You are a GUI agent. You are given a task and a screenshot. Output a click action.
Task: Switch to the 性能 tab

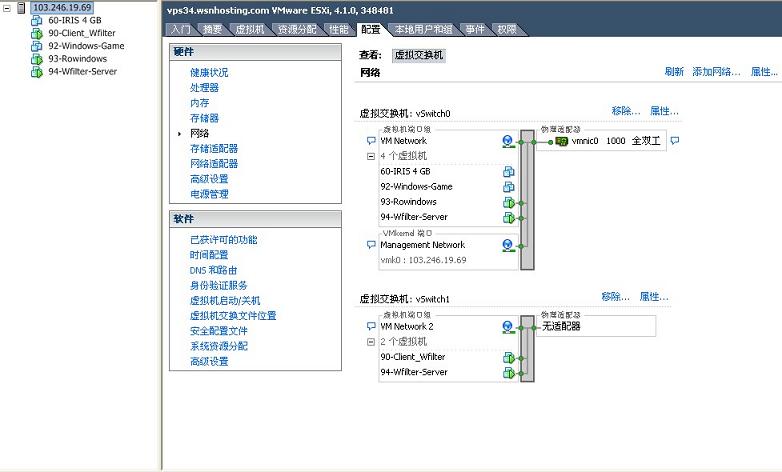339,30
